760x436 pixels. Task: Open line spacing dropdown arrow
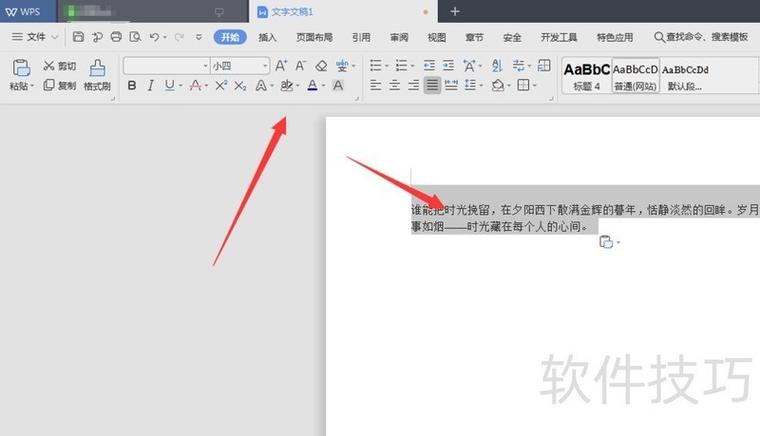tap(481, 86)
